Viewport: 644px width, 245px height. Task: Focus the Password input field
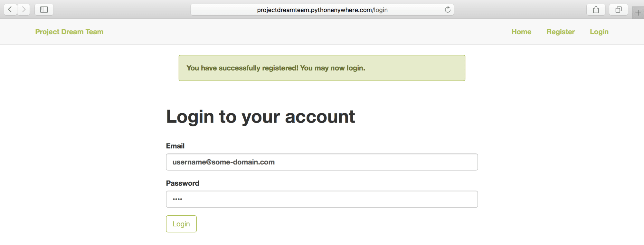(322, 199)
